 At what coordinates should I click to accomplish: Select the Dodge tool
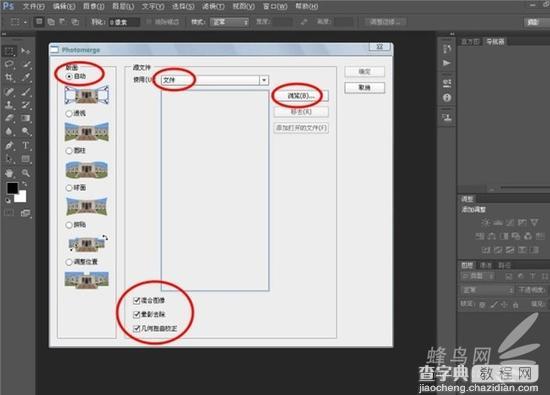pos(26,132)
